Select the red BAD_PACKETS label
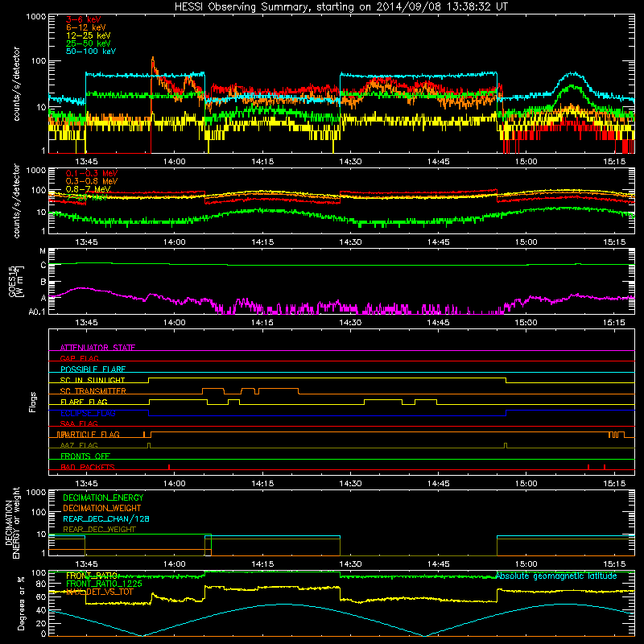The width and height of the screenshot is (644, 644). click(88, 467)
